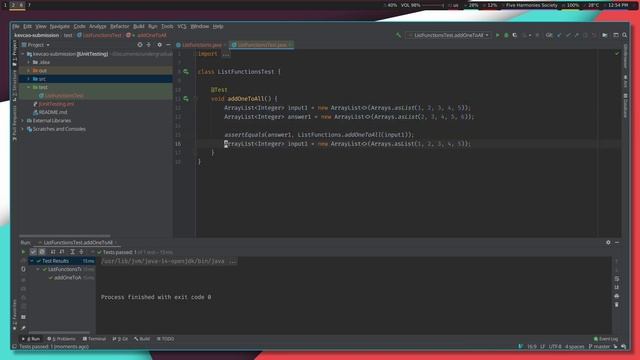This screenshot has height=360, width=640.
Task: Expand the src folder
Action: [x=29, y=79]
